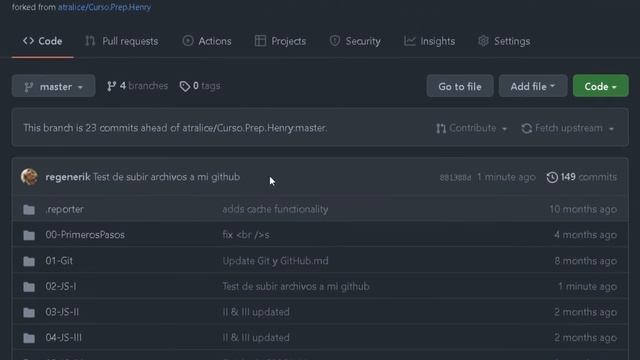640x360 pixels.
Task: Click folder icon beside .reporter
Action: (x=29, y=210)
